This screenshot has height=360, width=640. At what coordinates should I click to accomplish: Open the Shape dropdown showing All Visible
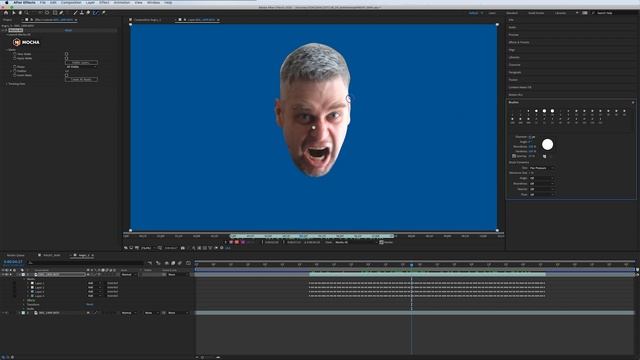[x=82, y=67]
